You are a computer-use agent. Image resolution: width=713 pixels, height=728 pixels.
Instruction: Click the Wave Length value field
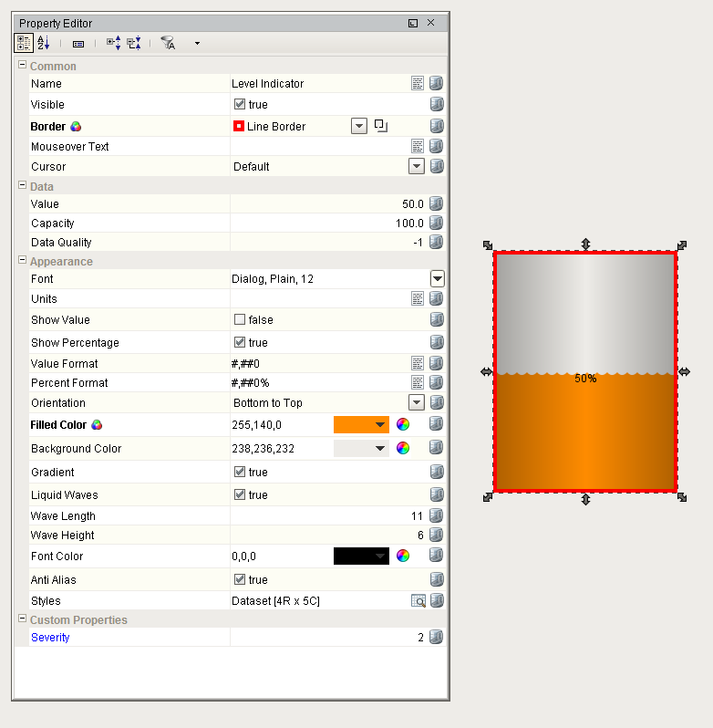coord(328,516)
